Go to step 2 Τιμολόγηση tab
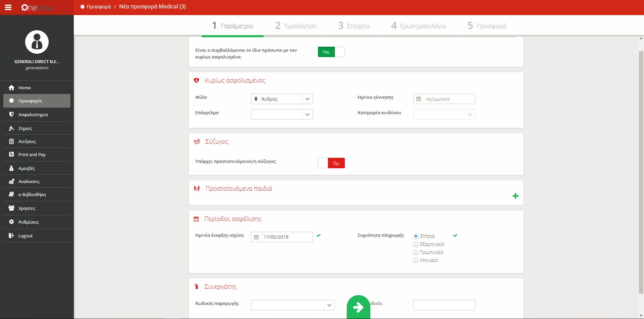 pos(296,26)
